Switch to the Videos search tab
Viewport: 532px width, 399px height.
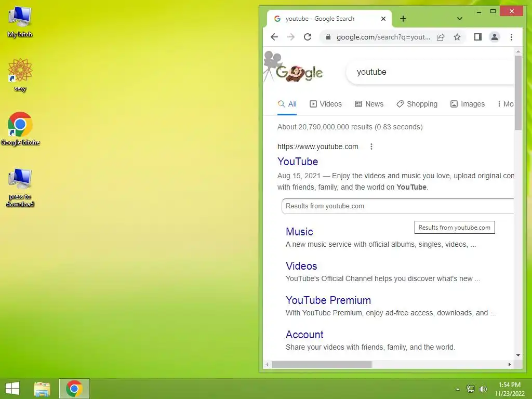click(x=326, y=104)
